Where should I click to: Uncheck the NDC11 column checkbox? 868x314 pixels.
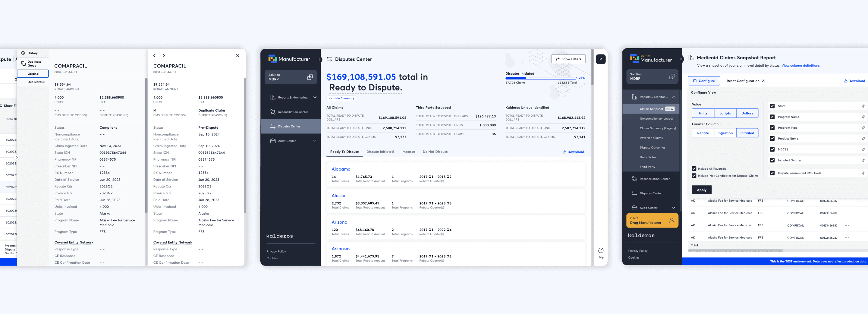pyautogui.click(x=772, y=149)
